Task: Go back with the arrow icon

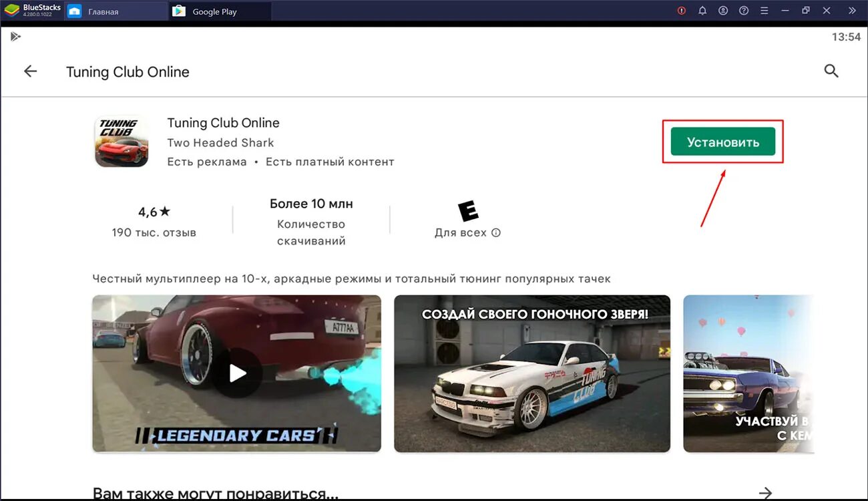Action: point(31,71)
